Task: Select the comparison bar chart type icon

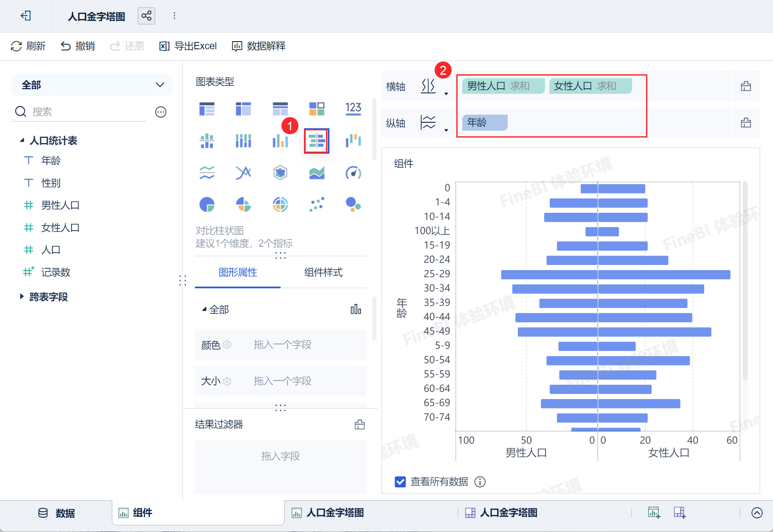Action: pyautogui.click(x=317, y=141)
